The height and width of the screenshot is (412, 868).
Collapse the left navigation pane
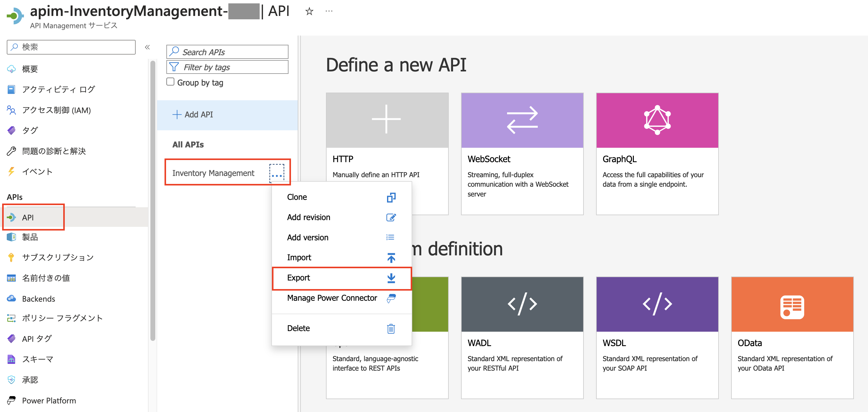[x=147, y=47]
